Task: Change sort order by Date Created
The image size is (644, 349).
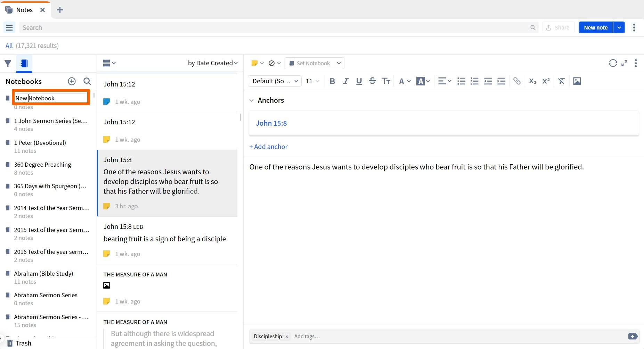Action: [x=213, y=63]
